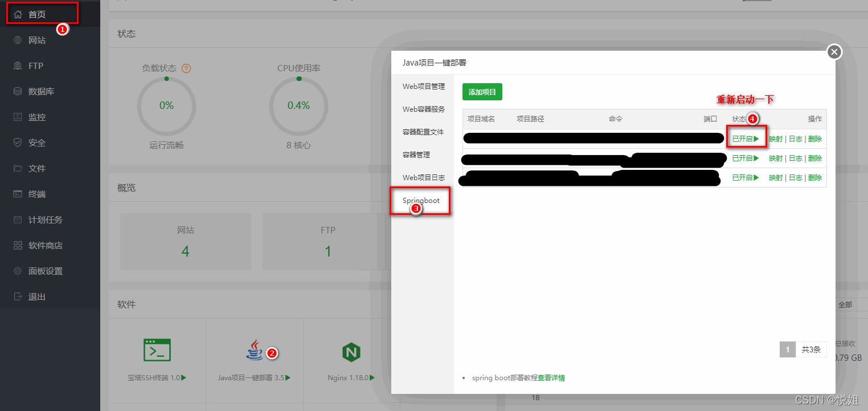The image size is (868, 411).
Task: Click the calendar icon for 计划任务
Action: (x=18, y=219)
